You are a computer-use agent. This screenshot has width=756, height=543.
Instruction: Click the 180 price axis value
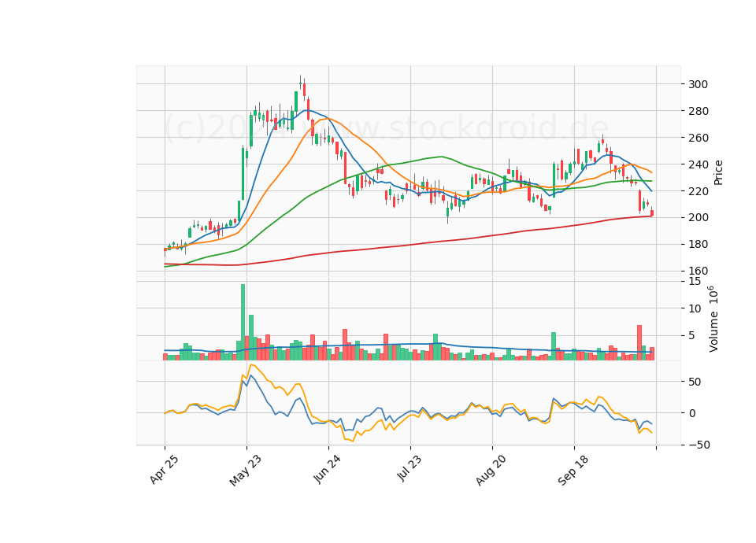tap(699, 244)
